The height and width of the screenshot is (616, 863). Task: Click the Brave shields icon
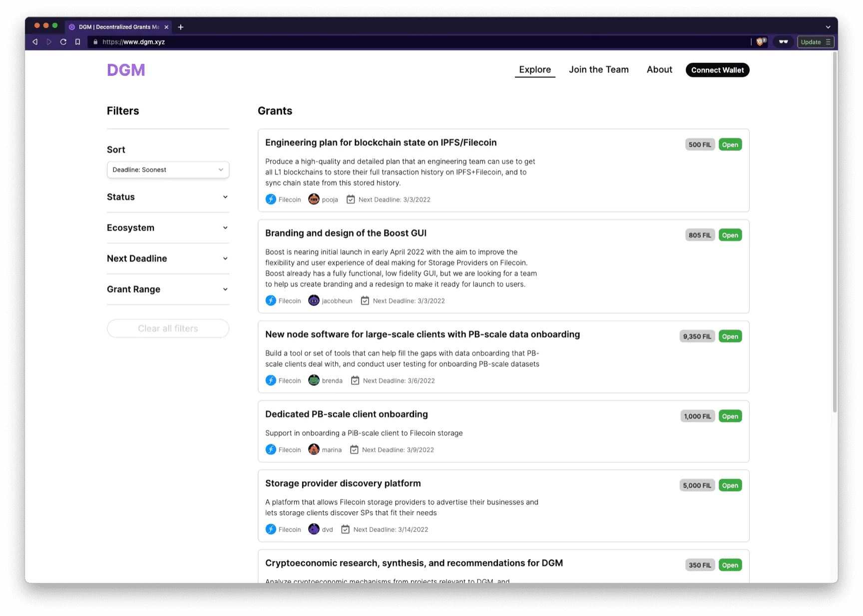point(760,42)
